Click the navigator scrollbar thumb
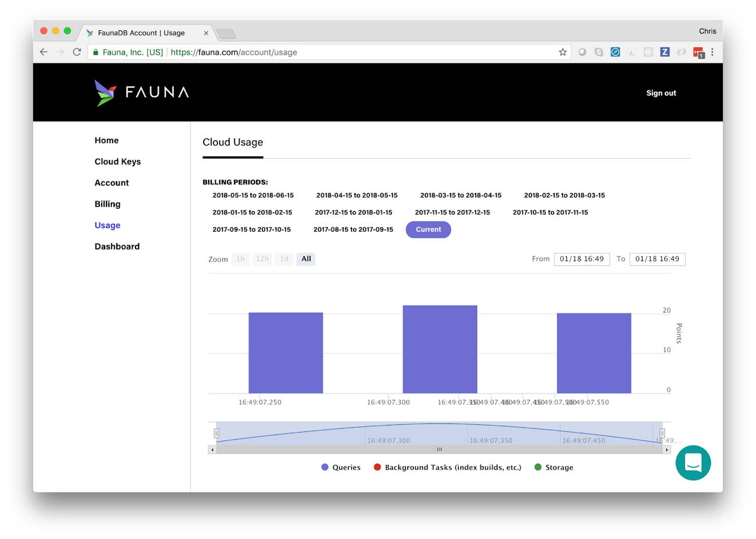756x539 pixels. [440, 449]
